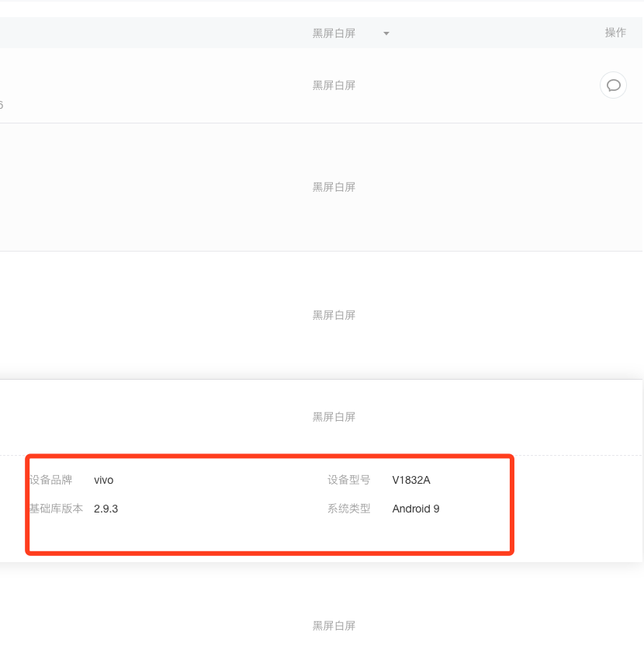
Task: Select the device brand value vivo
Action: (x=103, y=480)
